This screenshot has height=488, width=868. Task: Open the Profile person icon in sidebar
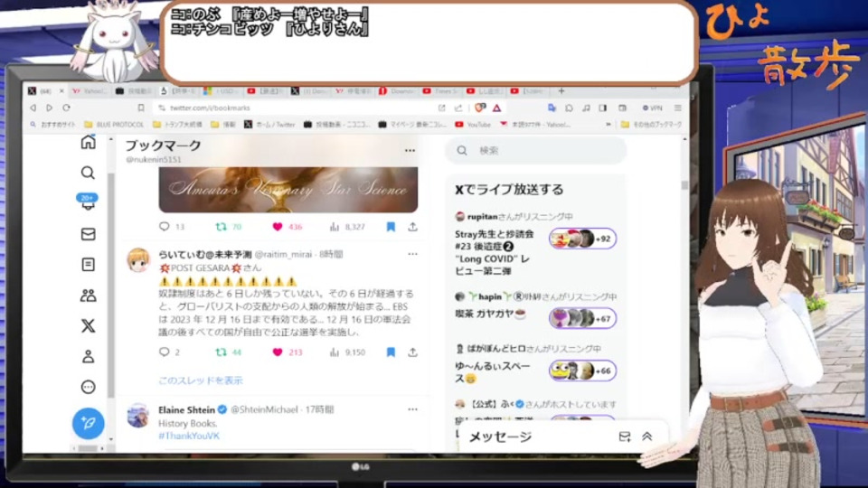(x=88, y=356)
